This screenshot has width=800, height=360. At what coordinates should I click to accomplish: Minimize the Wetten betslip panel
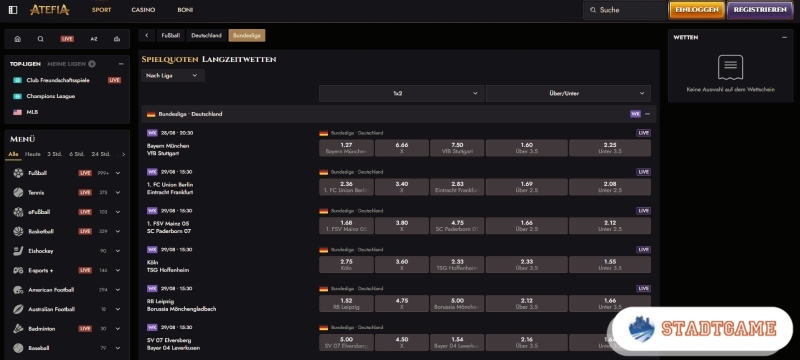784,37
